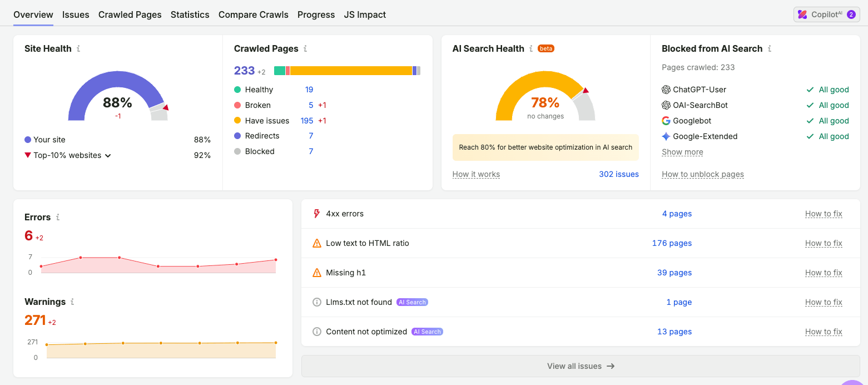Open the Crawled Pages tab

pyautogui.click(x=130, y=14)
